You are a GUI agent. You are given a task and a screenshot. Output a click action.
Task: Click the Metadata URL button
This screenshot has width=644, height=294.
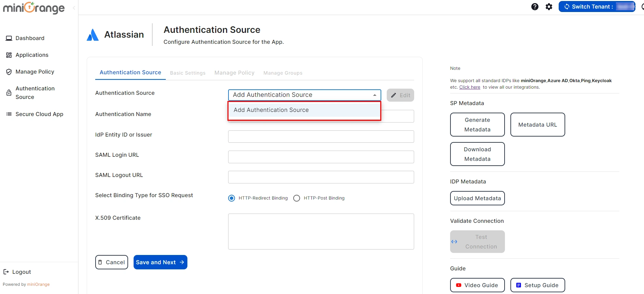[x=538, y=125]
